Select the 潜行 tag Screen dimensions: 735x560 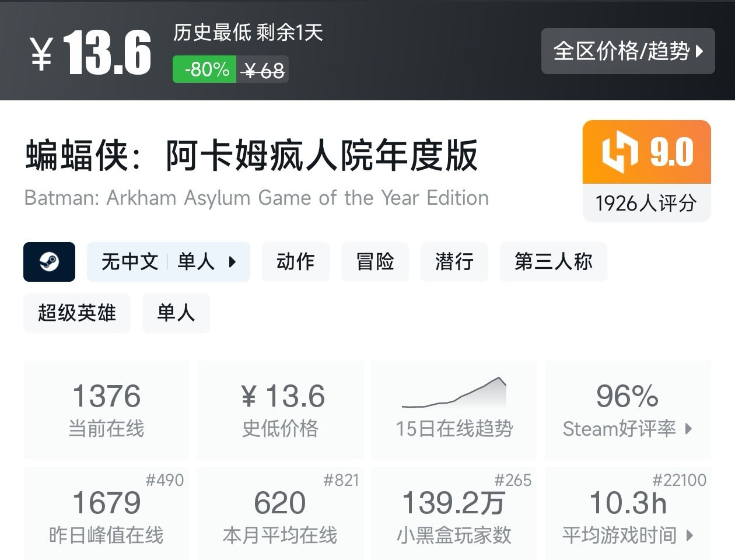[454, 262]
